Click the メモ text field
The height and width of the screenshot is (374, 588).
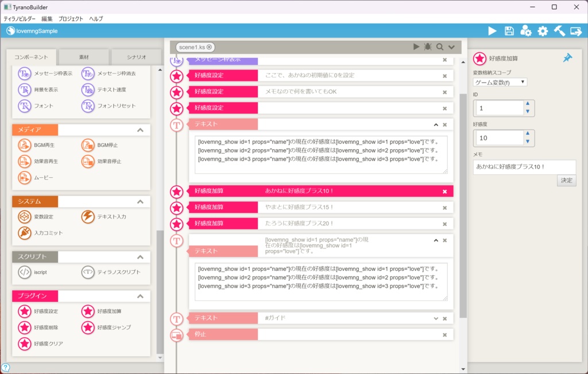[x=524, y=167]
